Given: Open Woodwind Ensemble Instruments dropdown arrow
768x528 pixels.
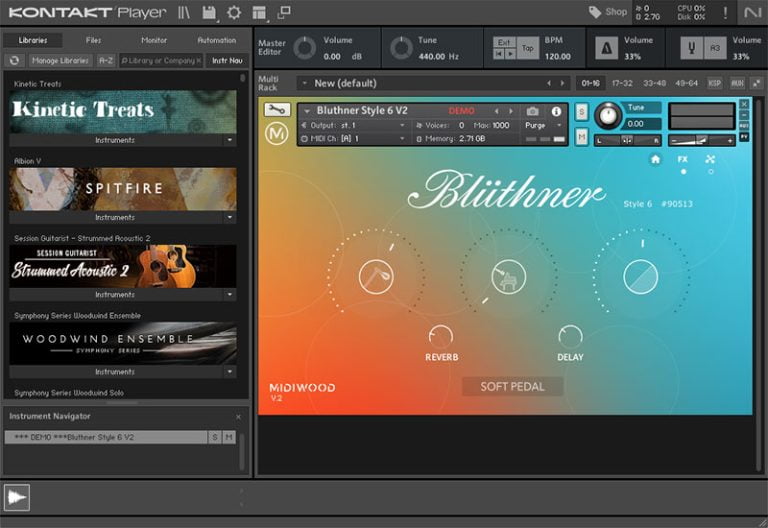Looking at the screenshot, I should 230,372.
